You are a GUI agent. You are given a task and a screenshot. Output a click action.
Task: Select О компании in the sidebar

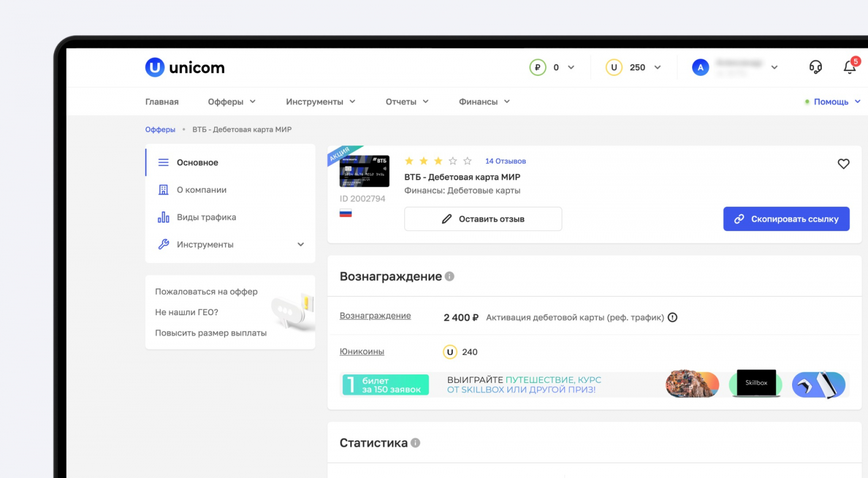click(x=231, y=190)
